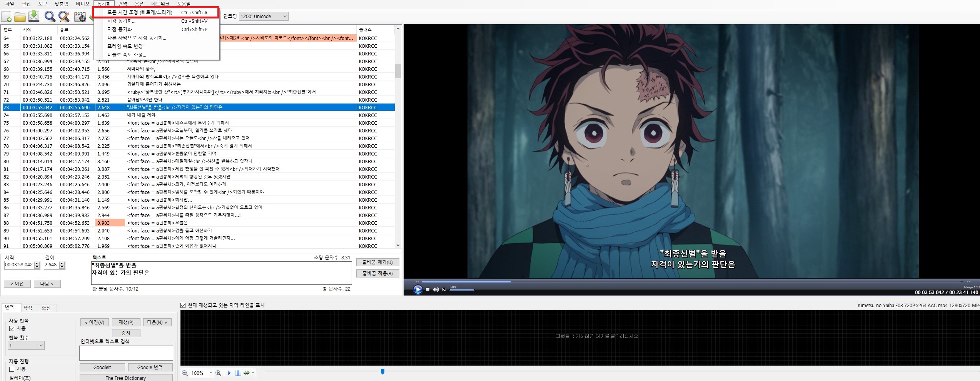Zoom out the waveform with minus magnifier
This screenshot has height=381, width=980.
(x=185, y=373)
